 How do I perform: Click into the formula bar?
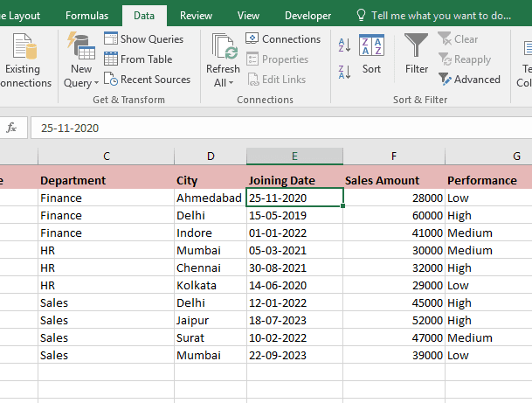(x=280, y=128)
